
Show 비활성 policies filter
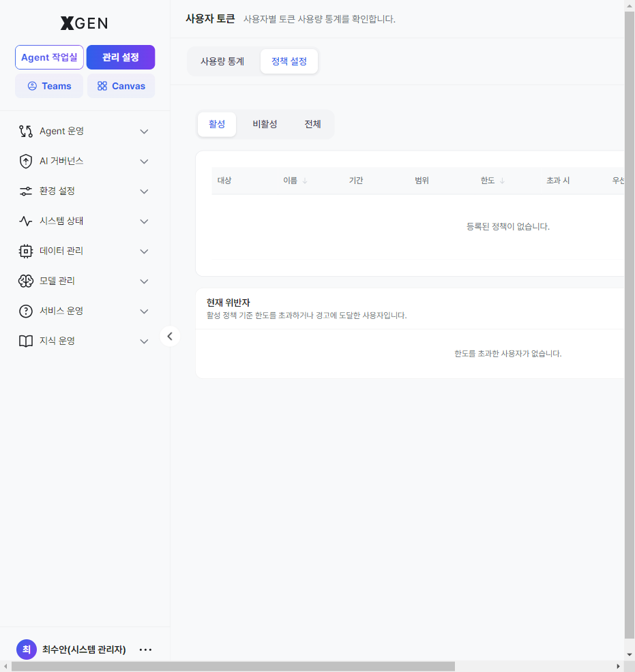coord(265,124)
